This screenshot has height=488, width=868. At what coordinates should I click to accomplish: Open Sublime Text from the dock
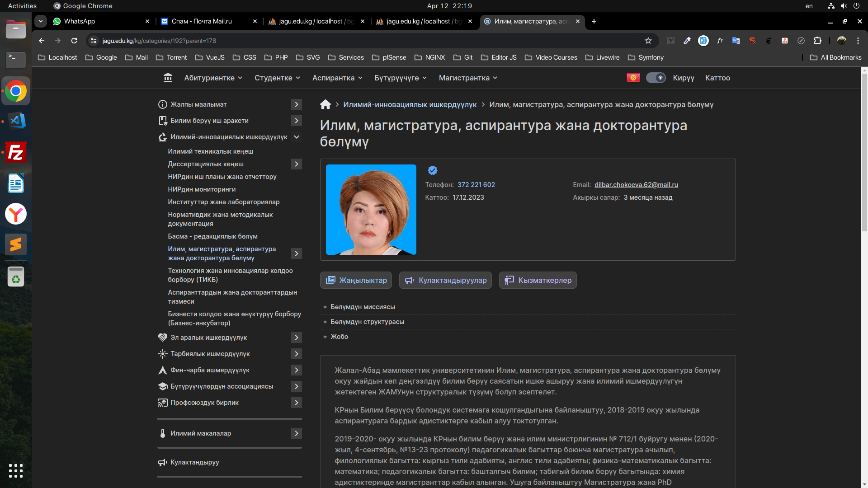pos(16,244)
